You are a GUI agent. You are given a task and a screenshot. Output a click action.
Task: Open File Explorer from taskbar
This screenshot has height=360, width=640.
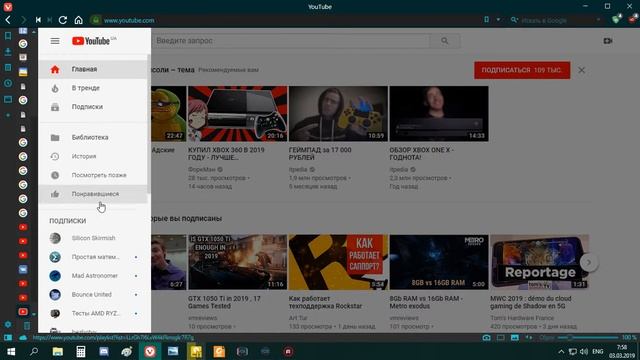[x=58, y=351]
